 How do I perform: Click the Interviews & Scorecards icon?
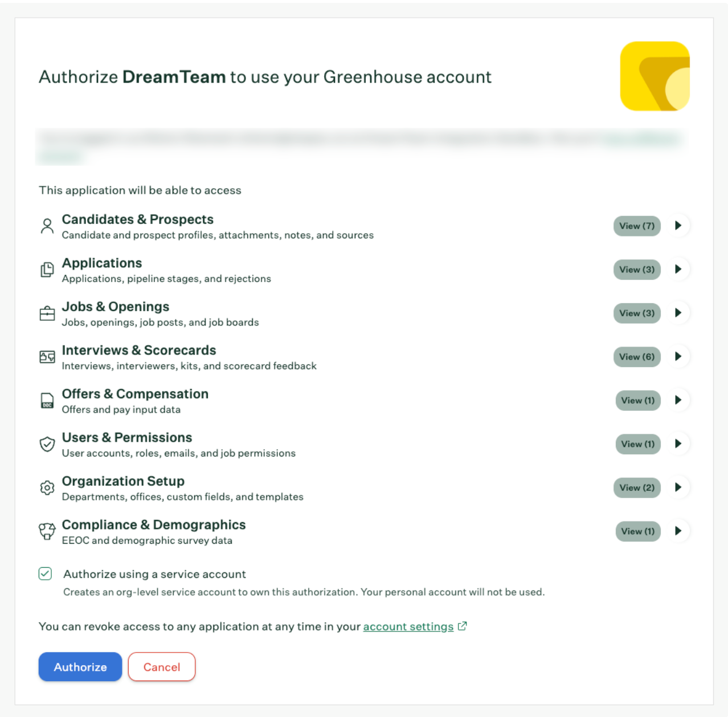click(47, 357)
